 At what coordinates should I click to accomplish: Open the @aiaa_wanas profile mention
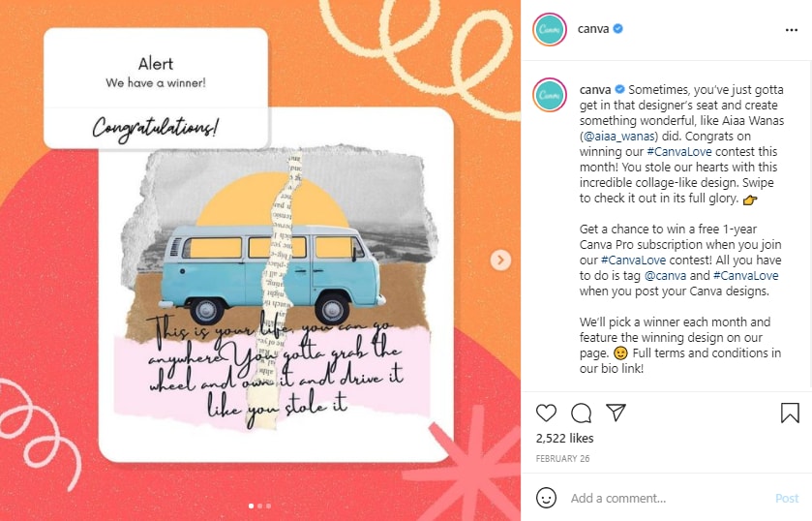point(619,137)
